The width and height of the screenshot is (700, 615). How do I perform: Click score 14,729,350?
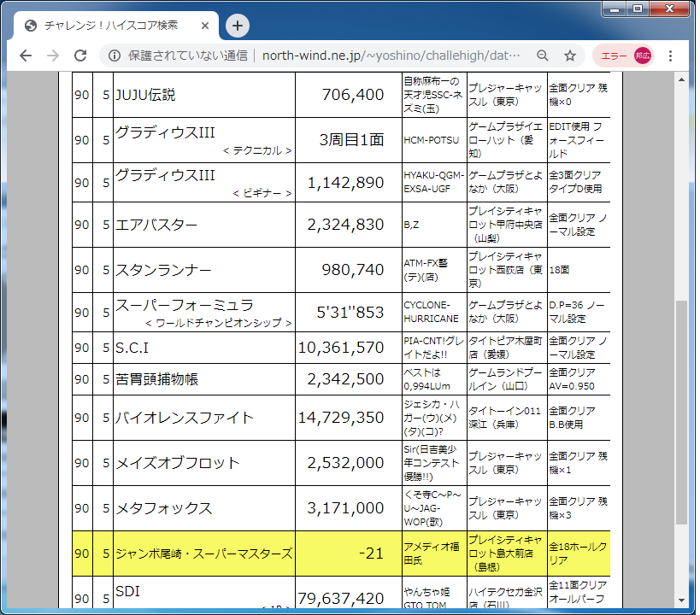341,418
